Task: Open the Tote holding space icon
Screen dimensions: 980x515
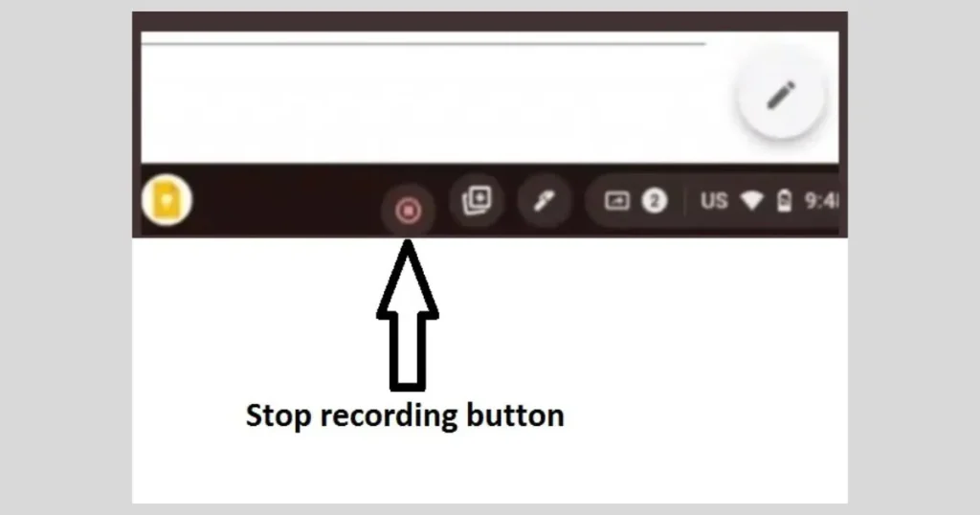Action: pyautogui.click(x=477, y=200)
